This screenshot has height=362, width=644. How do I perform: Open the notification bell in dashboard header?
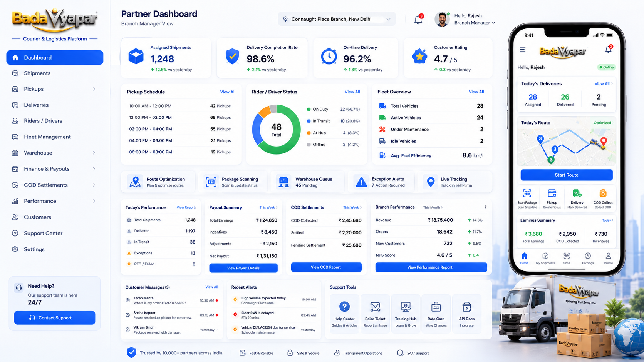pos(418,19)
